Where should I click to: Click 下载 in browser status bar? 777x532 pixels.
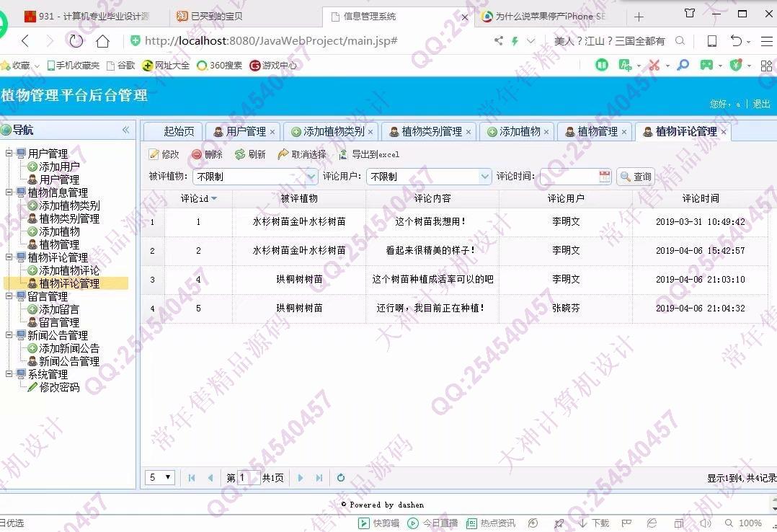tap(594, 523)
